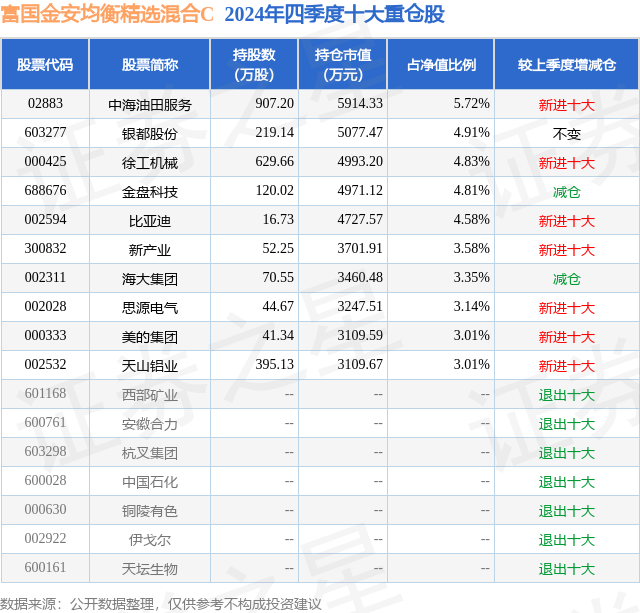Image resolution: width=640 pixels, height=613 pixels.
Task: Click stock name 伊戈尔
Action: 150,540
